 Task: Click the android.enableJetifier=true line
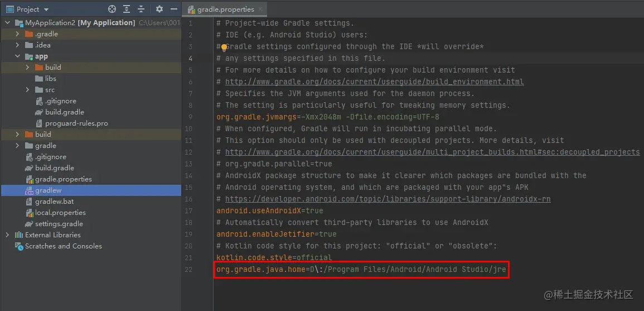(x=276, y=234)
